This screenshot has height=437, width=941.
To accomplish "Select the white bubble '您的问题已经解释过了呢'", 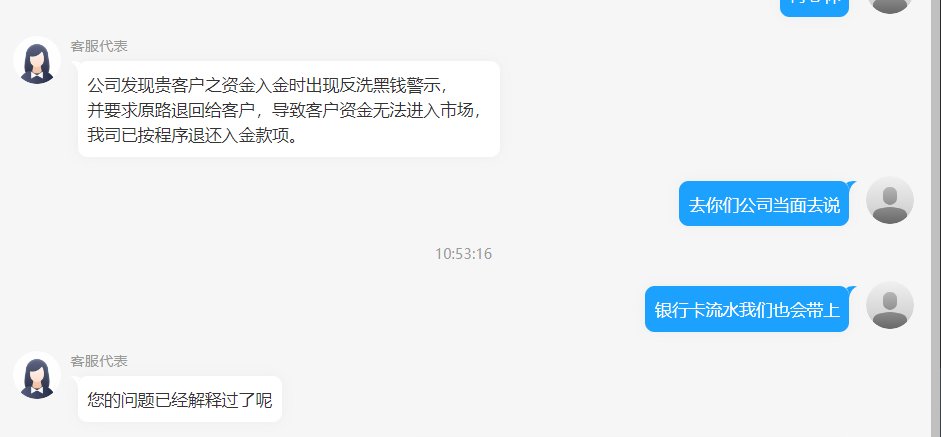I will coord(180,399).
